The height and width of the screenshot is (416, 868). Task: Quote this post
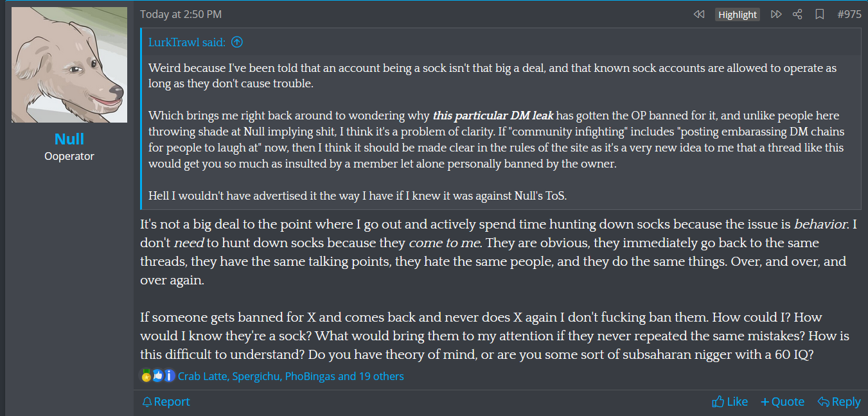click(x=782, y=402)
